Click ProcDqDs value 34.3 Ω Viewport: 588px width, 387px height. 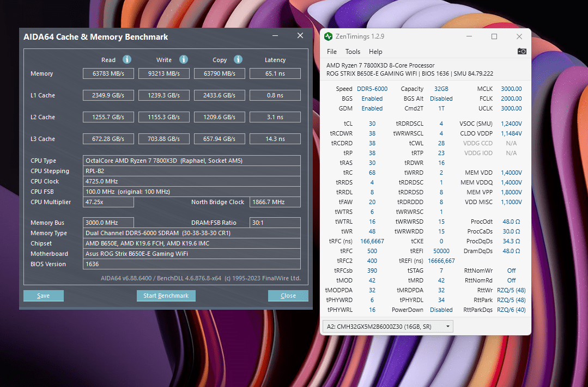tap(511, 241)
